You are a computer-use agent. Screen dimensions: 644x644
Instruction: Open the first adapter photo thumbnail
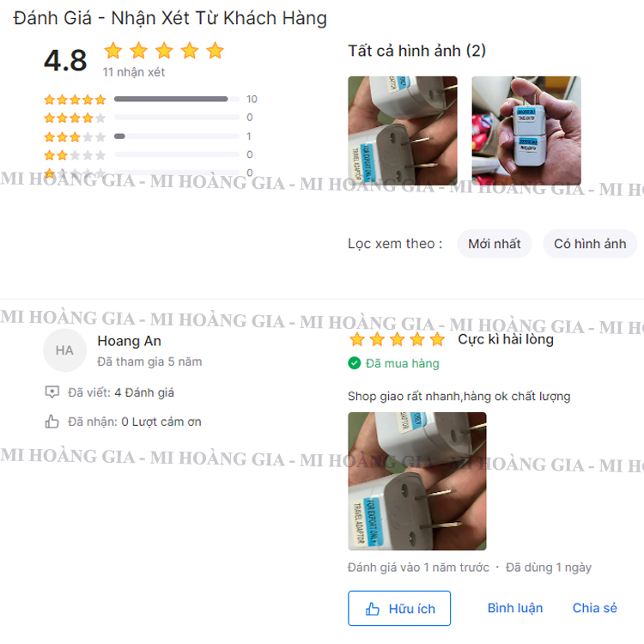coord(403,131)
